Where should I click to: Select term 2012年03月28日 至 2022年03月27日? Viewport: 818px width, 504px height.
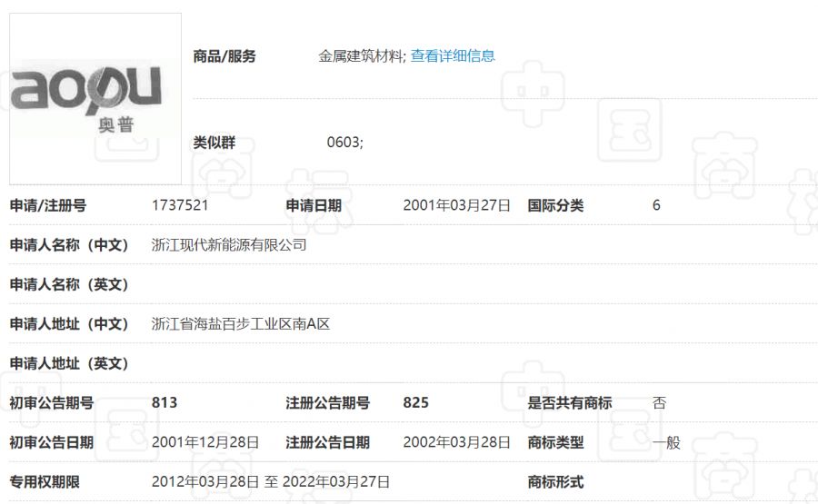point(271,482)
